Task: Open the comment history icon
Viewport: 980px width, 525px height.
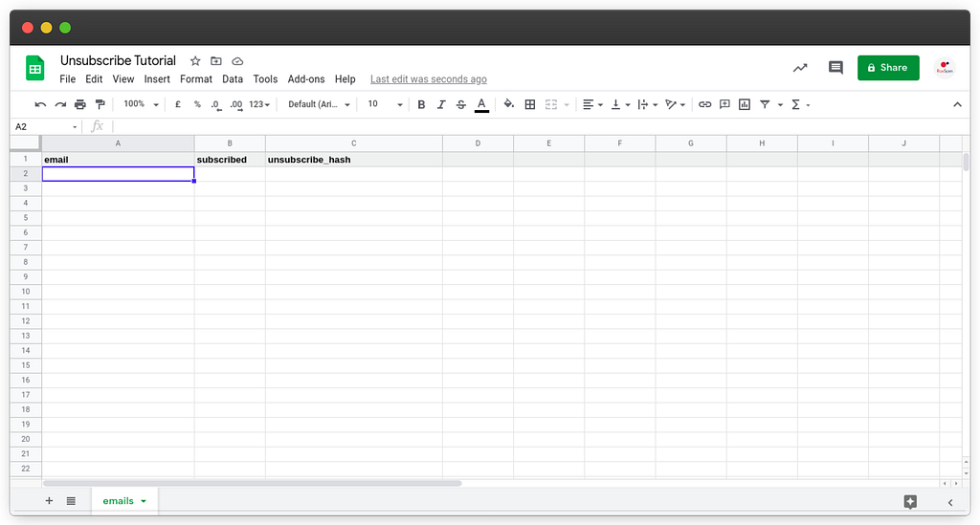Action: [835, 68]
